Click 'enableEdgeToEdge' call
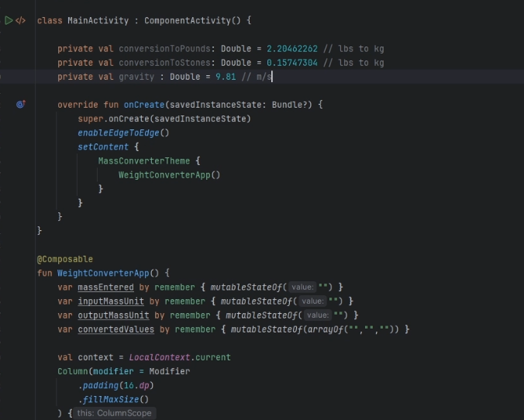Screen dimensions: 524x420 pyautogui.click(x=119, y=133)
